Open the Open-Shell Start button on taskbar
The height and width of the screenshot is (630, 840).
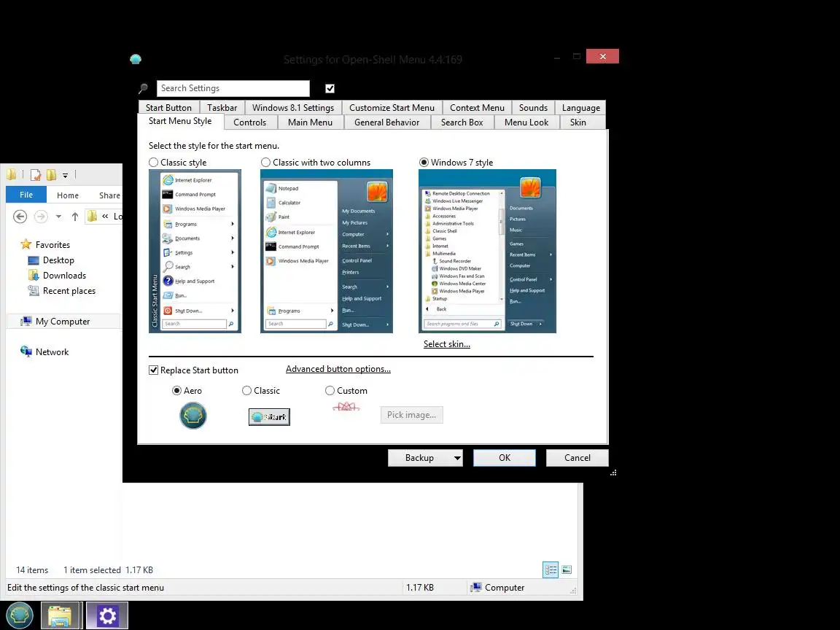tap(20, 615)
